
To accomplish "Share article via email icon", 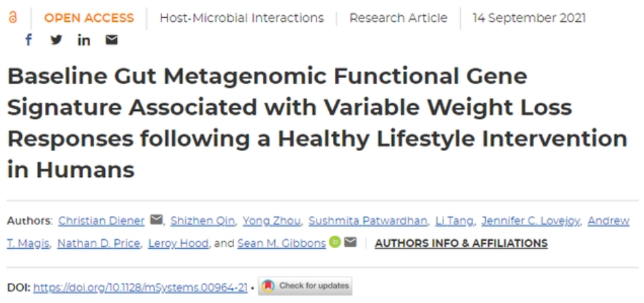I will click(111, 40).
